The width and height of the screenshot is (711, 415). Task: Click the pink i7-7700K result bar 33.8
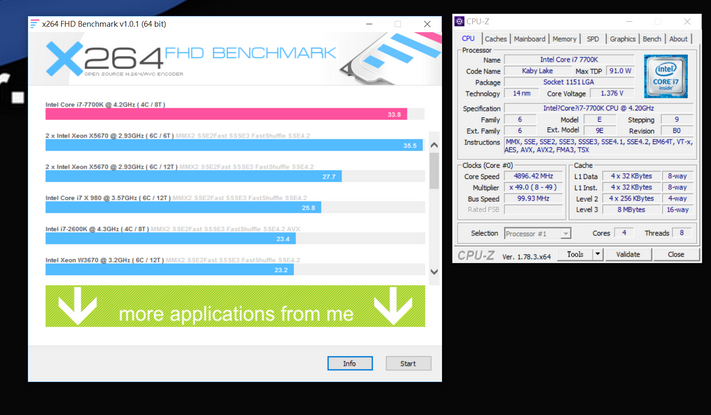pyautogui.click(x=226, y=114)
